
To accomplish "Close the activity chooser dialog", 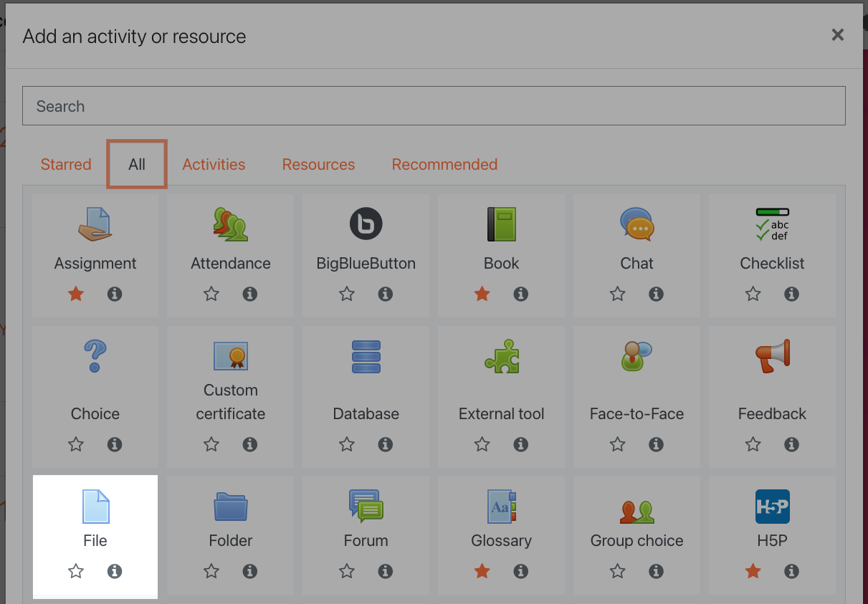I will pos(837,34).
